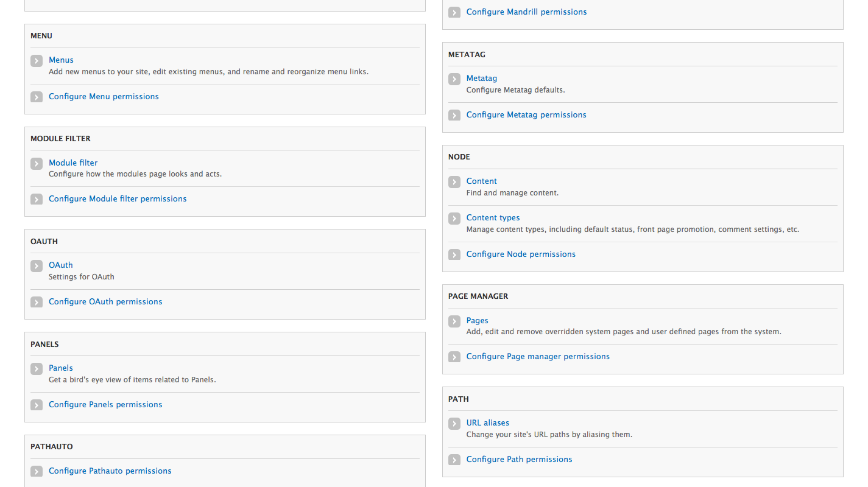The height and width of the screenshot is (487, 868).
Task: Click arrow icon beside Configure Metatag permissions
Action: point(454,115)
